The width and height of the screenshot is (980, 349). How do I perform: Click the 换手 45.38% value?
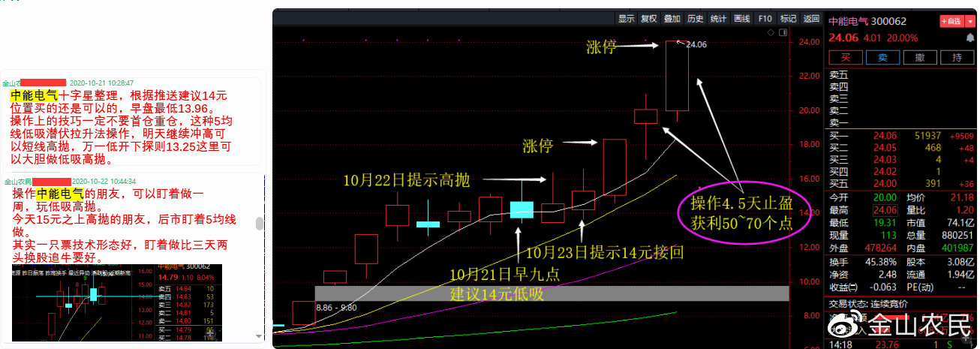(x=879, y=262)
